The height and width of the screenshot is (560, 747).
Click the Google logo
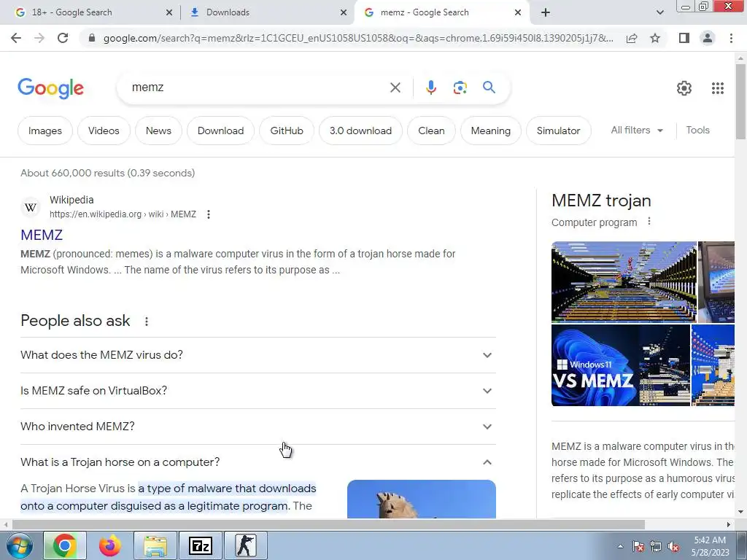(x=50, y=88)
